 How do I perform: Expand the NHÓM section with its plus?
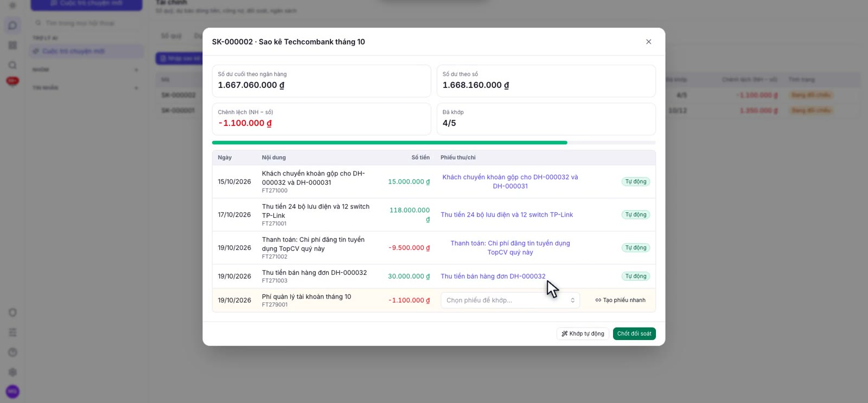136,70
